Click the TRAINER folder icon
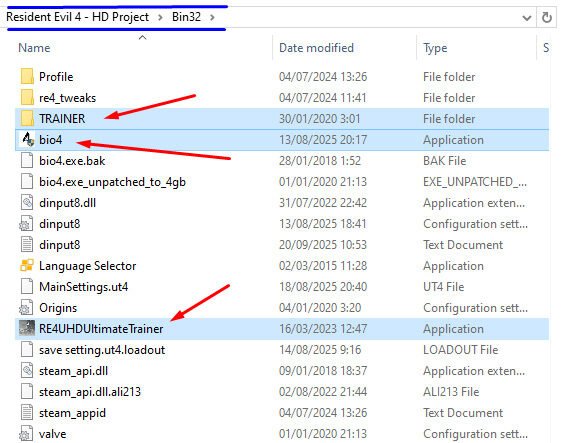This screenshot has width=565, height=443. click(x=27, y=119)
